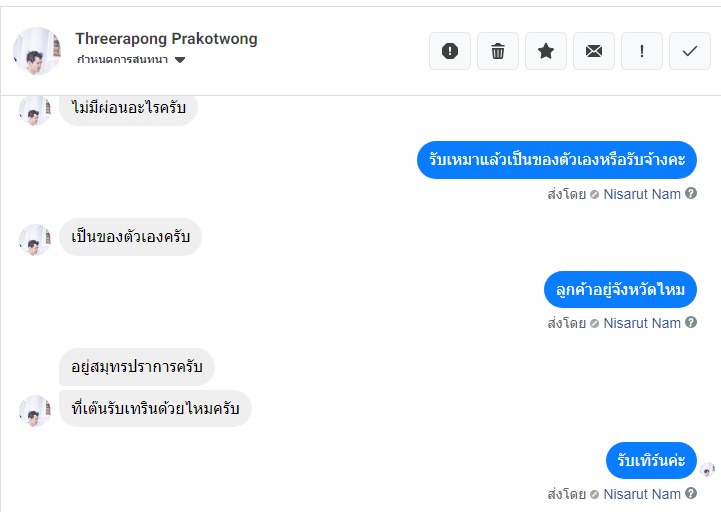Delete conversation with the trash icon

[498, 51]
